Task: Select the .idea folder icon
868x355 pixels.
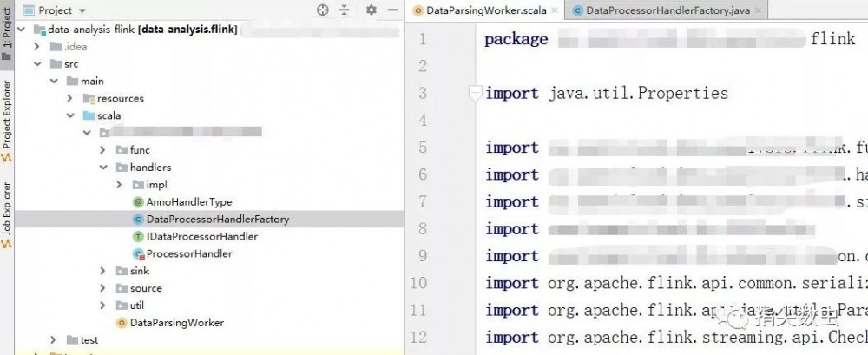Action: click(56, 47)
